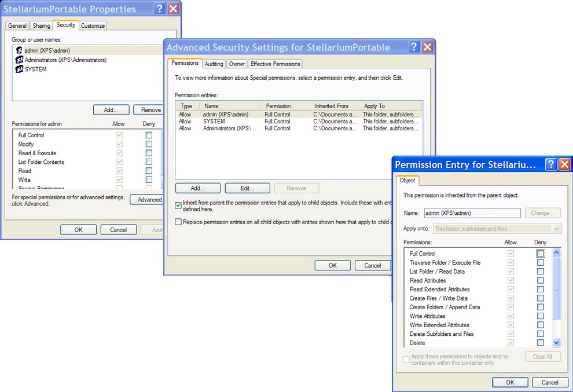Screen dimensions: 573x392
Task: Check Deny for Read Extended Attributes
Action: pyautogui.click(x=540, y=289)
